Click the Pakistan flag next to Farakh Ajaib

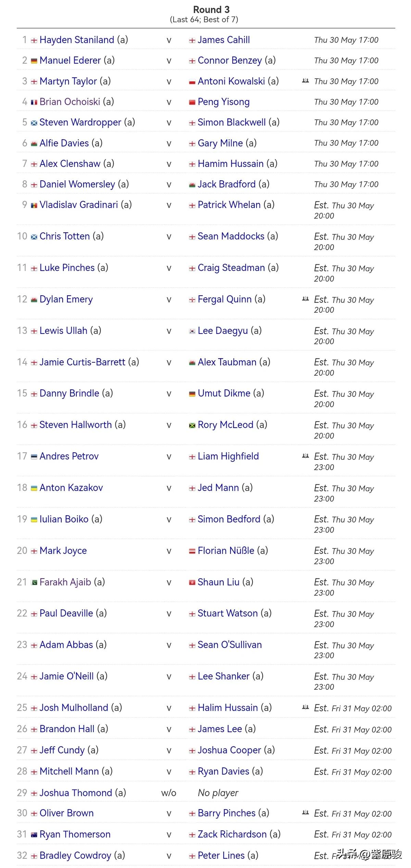[34, 583]
